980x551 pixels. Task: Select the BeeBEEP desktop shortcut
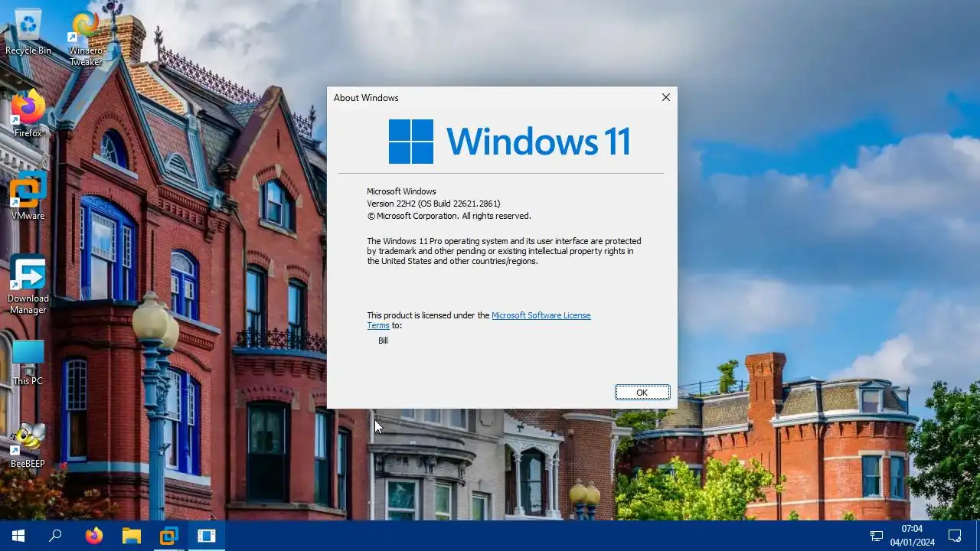(x=28, y=445)
